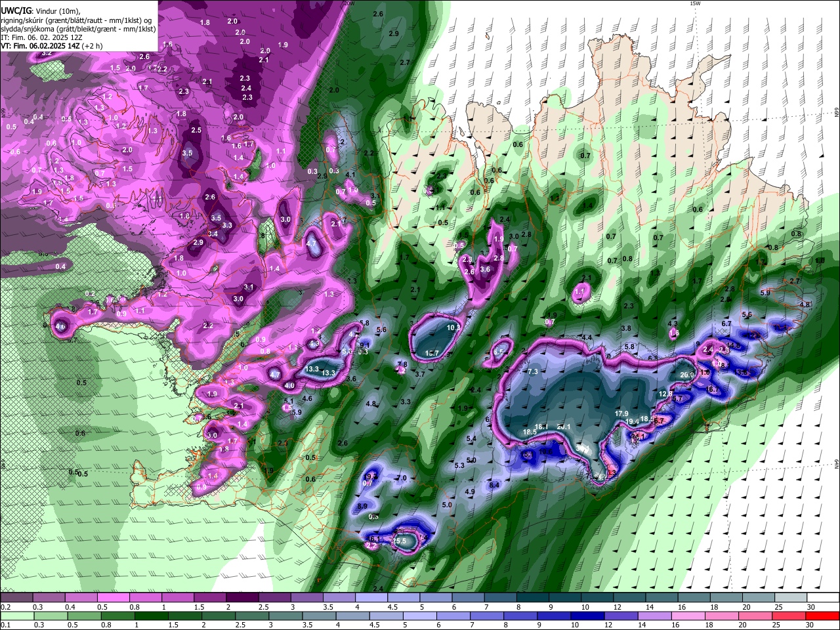
Task: Click the 15.7 precipitation value
Action: pyautogui.click(x=432, y=353)
